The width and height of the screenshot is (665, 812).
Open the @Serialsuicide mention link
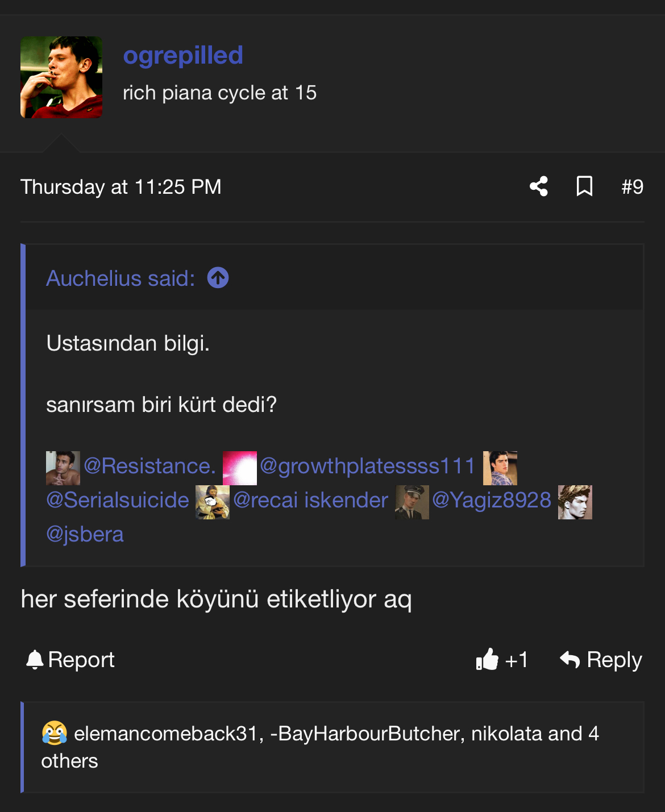[x=118, y=501]
